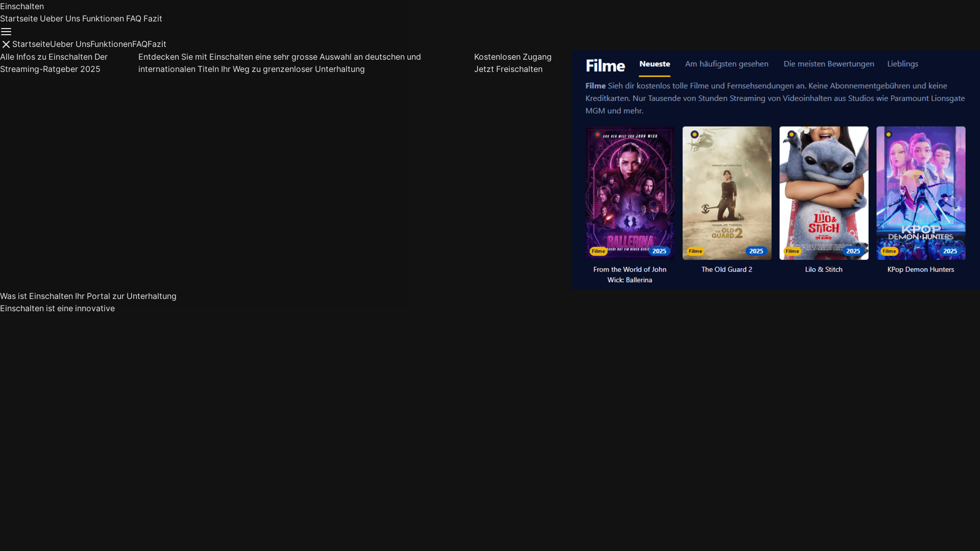Click KPop Demon Hunters title text
Screen dimensions: 980x551
click(x=921, y=269)
